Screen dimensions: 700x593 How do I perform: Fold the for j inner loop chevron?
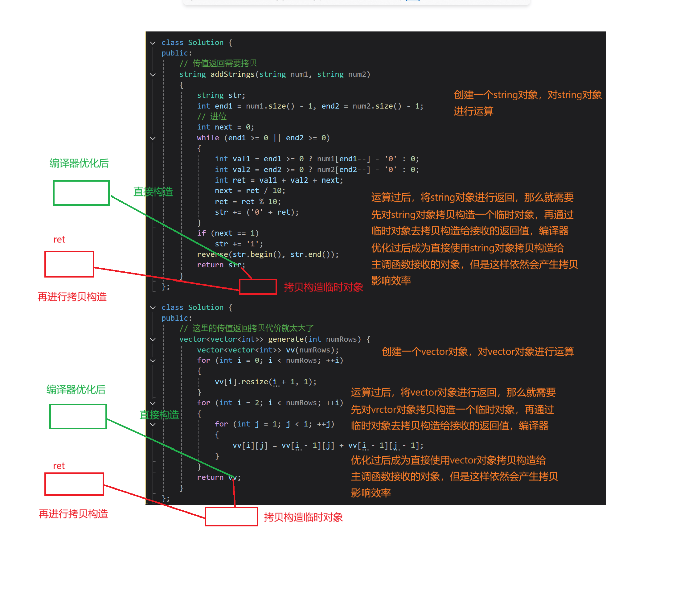153,425
